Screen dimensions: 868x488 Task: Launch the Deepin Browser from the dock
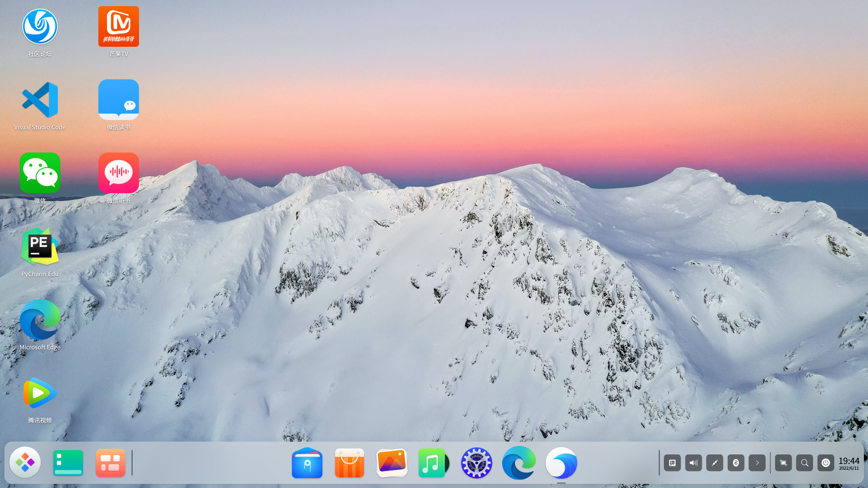click(562, 463)
